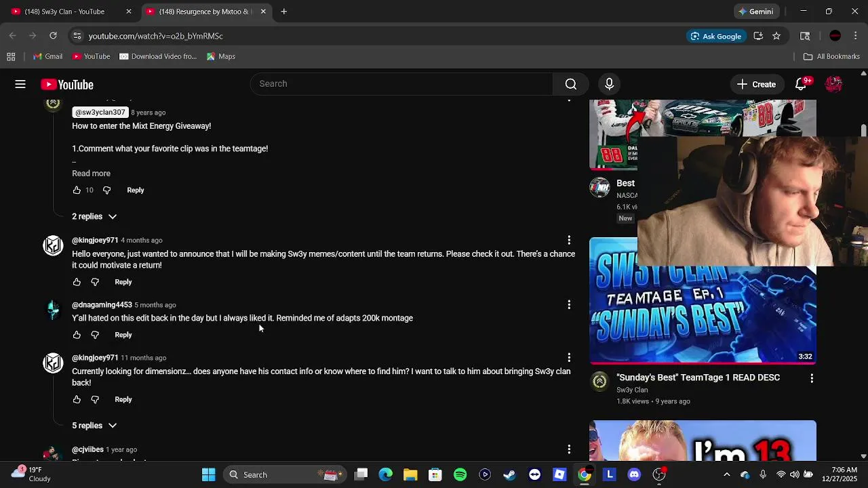Reply to the sw3yclan307 giveaway comment

[136, 190]
